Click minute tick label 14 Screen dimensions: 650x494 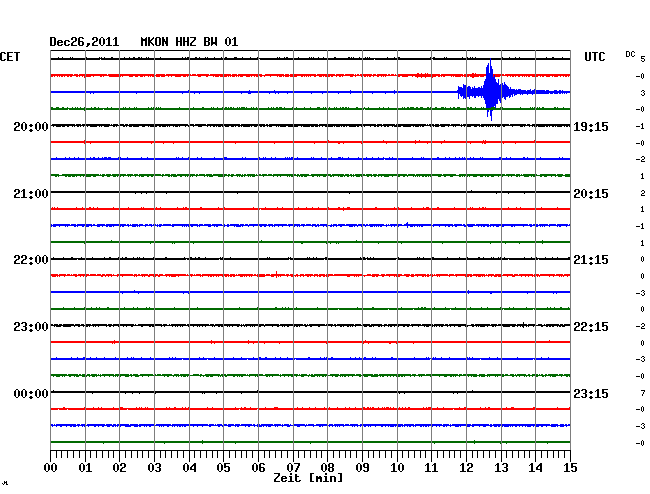[535, 468]
